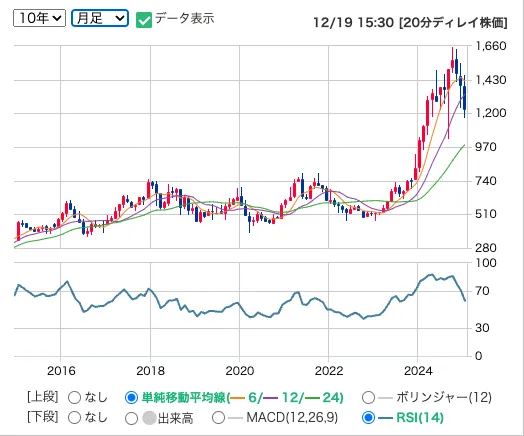Select なし radio for 上段
Viewport: 524px width, 436px height.
coord(74,398)
